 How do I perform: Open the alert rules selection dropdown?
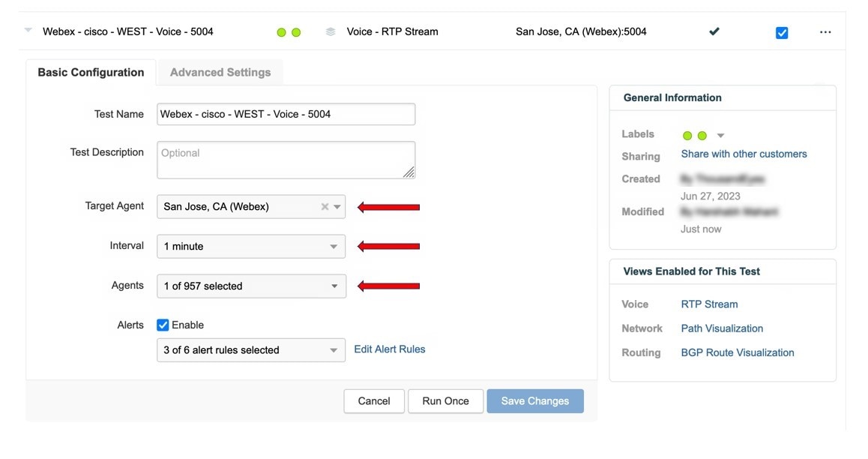[251, 350]
